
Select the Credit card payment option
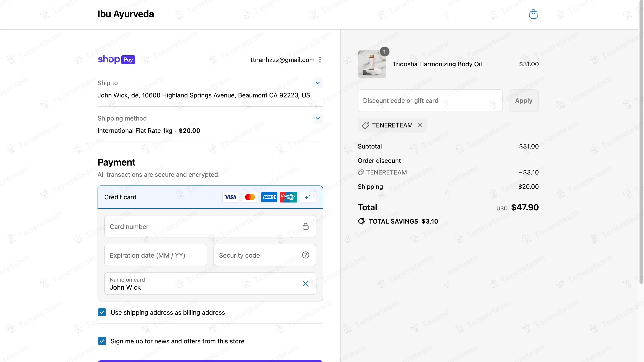point(210,197)
